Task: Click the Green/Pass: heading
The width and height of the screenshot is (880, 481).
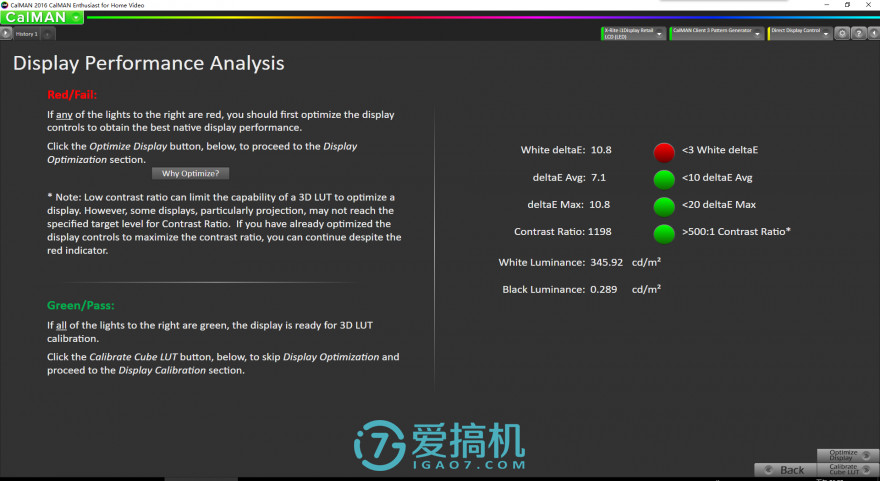Action: pyautogui.click(x=80, y=305)
